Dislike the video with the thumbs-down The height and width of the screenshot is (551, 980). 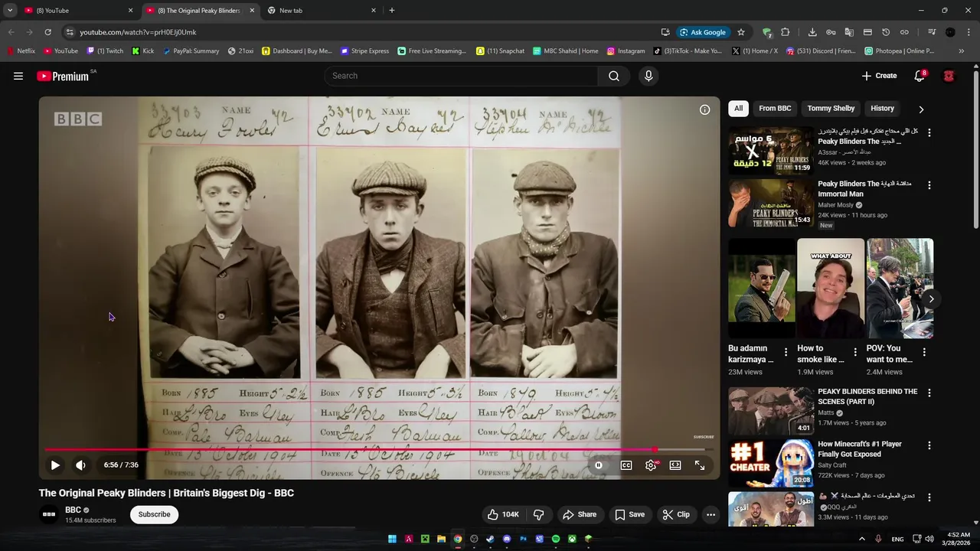(x=538, y=514)
